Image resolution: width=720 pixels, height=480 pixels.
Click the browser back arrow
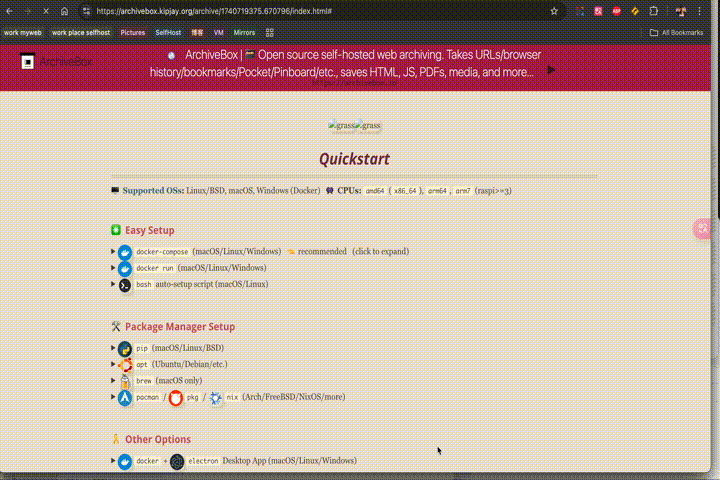9,11
